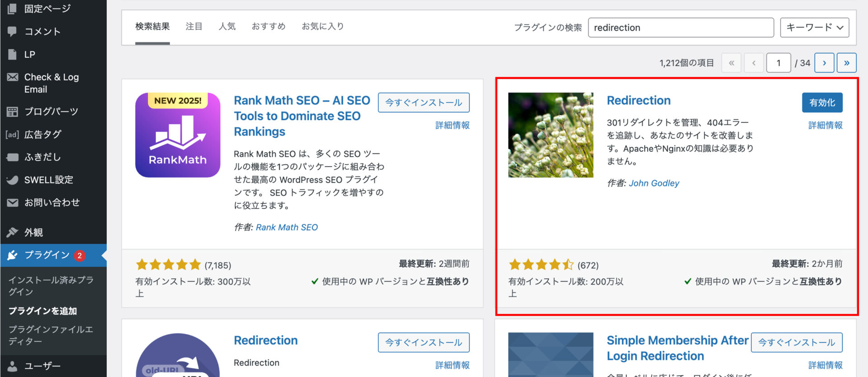Viewport: 868px width, 377px height.
Task: Go to the first page of results
Action: (731, 63)
